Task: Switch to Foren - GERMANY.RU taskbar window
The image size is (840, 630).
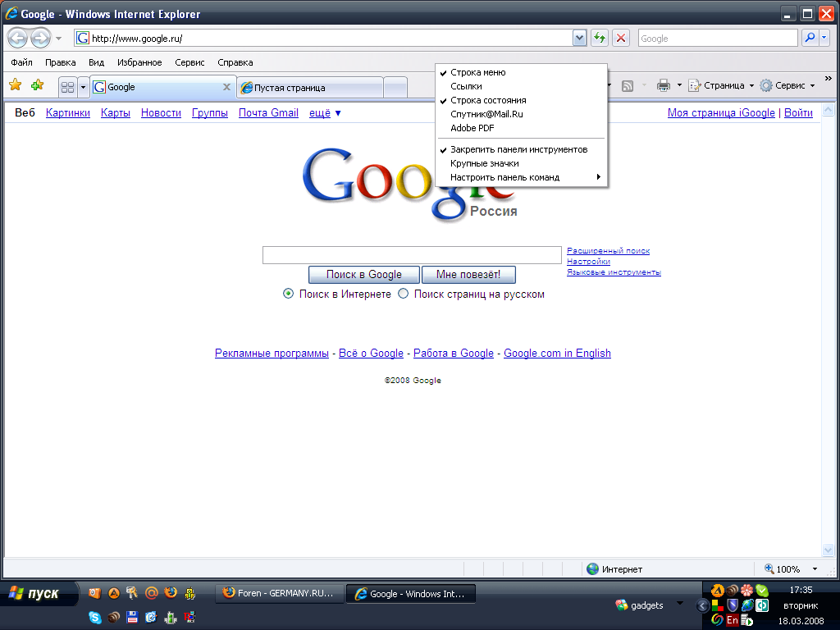Action: click(279, 594)
